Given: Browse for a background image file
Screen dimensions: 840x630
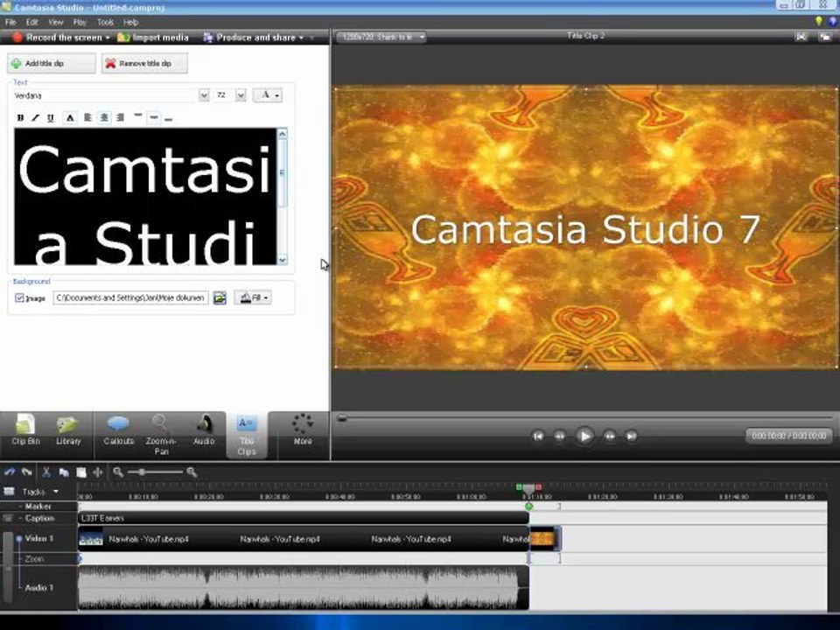Looking at the screenshot, I should [220, 297].
